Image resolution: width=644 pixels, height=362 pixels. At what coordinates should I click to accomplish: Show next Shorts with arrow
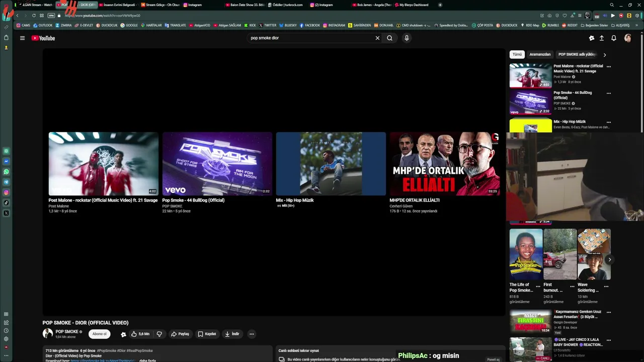click(x=609, y=260)
